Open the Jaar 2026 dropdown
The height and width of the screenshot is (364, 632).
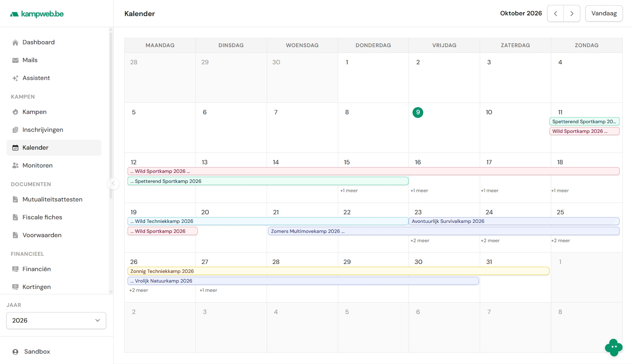coord(56,321)
